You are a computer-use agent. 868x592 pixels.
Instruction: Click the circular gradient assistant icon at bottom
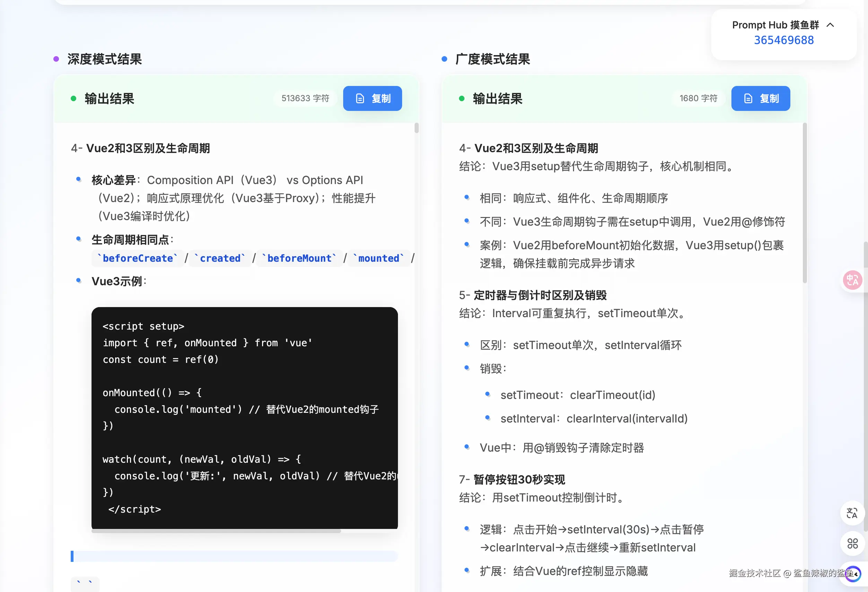click(x=853, y=574)
